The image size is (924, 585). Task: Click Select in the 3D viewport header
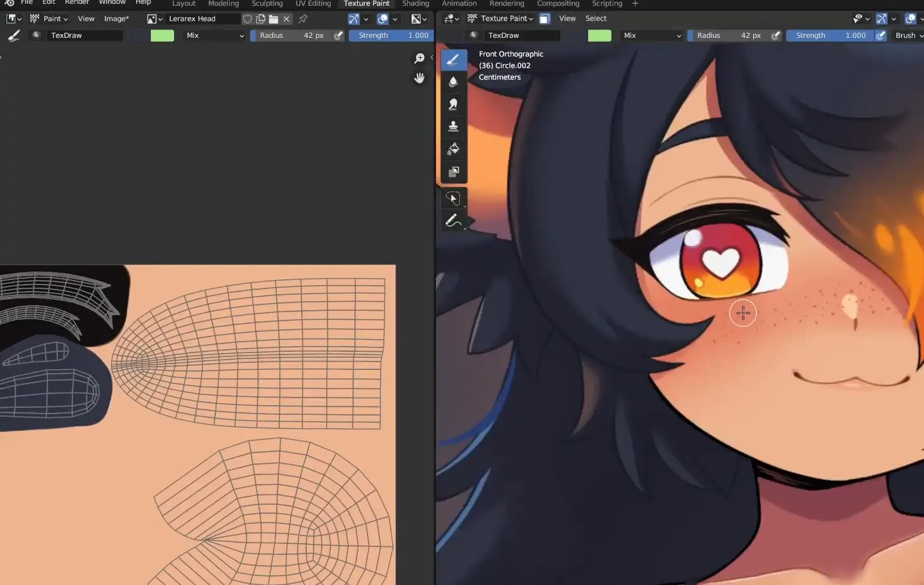pos(595,19)
